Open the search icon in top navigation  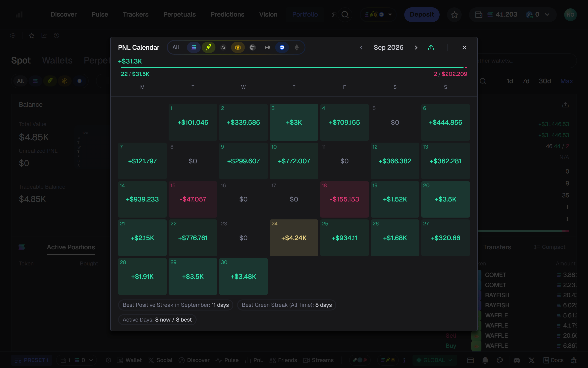[345, 14]
